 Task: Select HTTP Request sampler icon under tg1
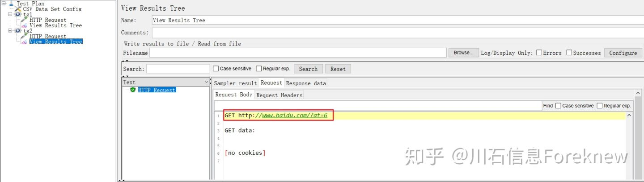[x=25, y=20]
